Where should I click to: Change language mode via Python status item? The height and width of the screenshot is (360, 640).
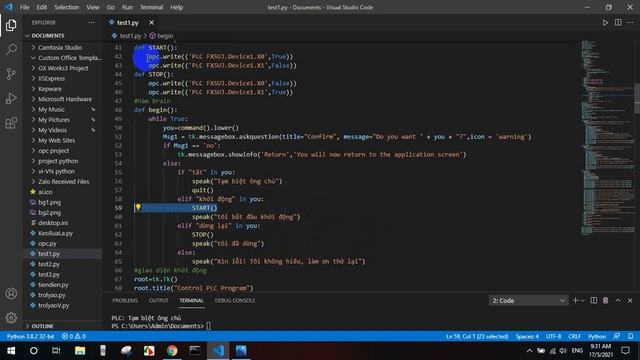pyautogui.click(x=597, y=336)
